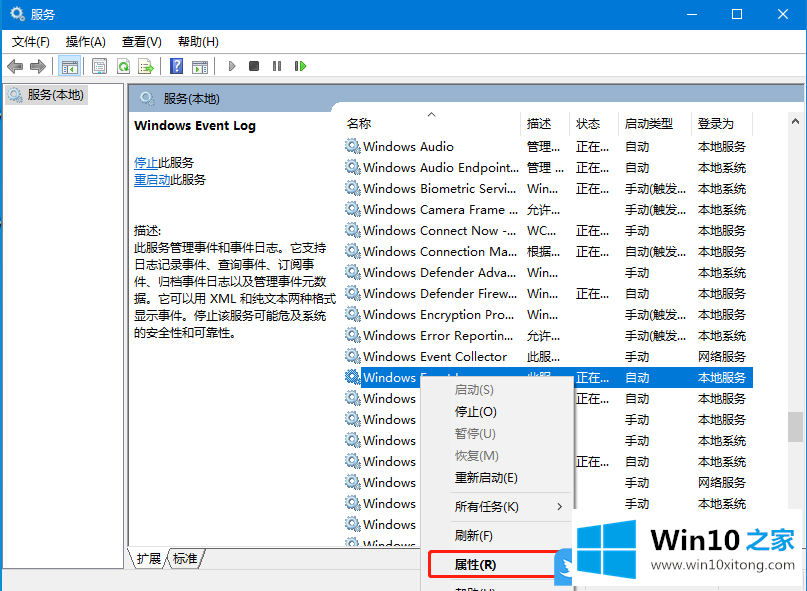Select 停止(O) in context menu
The width and height of the screenshot is (807, 591).
[x=497, y=412]
